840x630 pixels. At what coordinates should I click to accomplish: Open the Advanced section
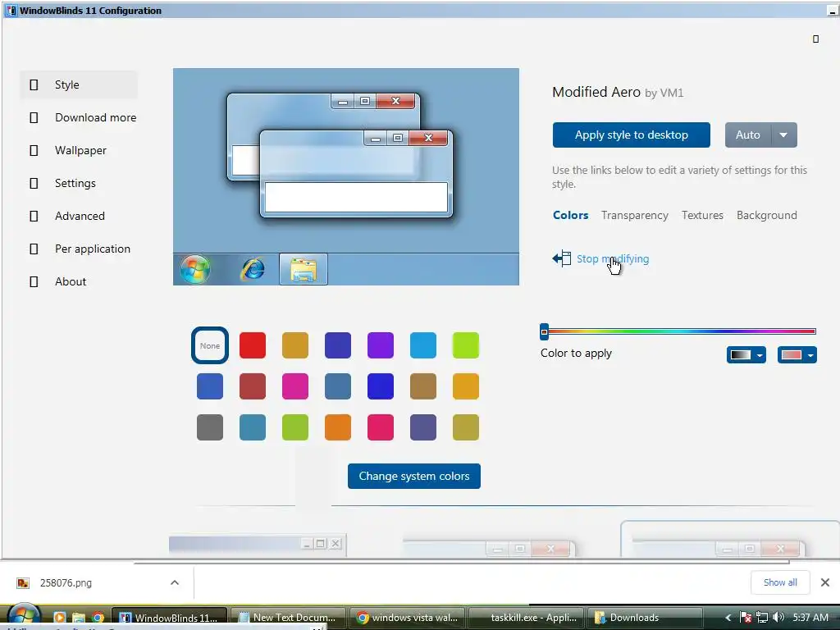pos(79,216)
